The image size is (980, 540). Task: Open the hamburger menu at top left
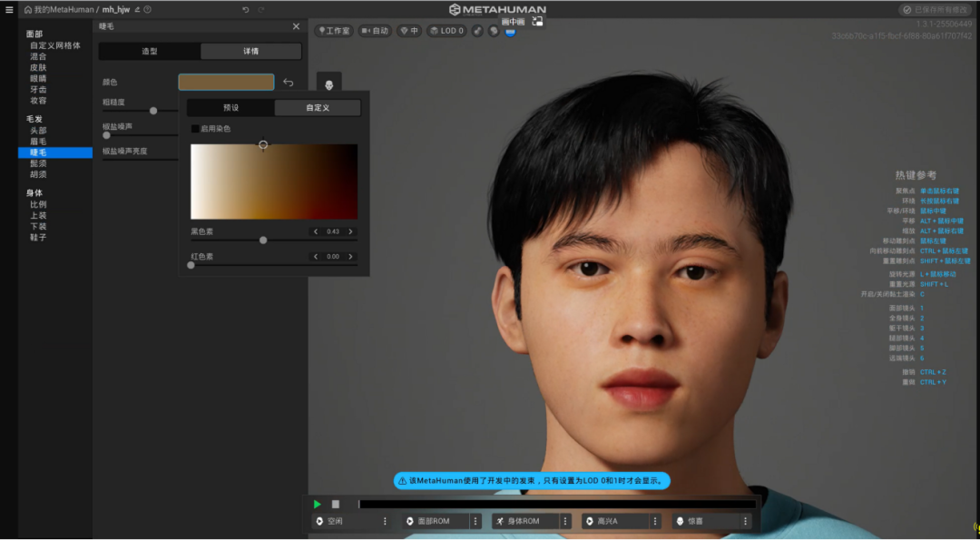[9, 9]
